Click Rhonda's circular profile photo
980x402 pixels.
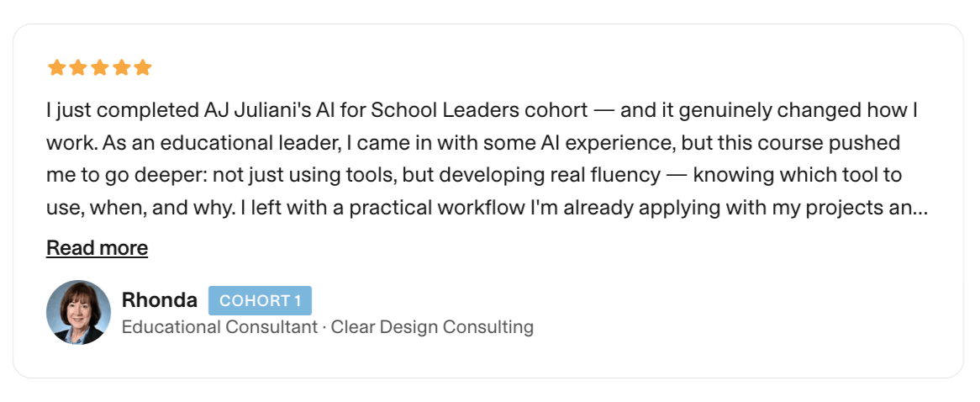[x=79, y=312]
